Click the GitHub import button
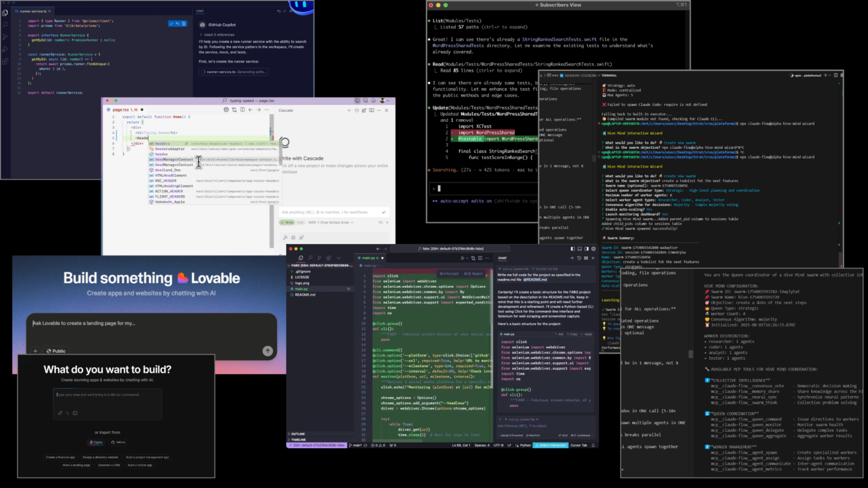Screen dimensions: 868x488 [118, 442]
